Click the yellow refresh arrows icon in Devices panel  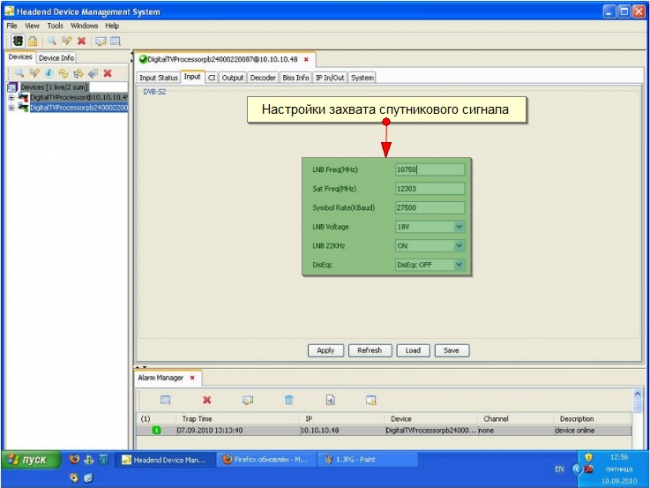(63, 73)
